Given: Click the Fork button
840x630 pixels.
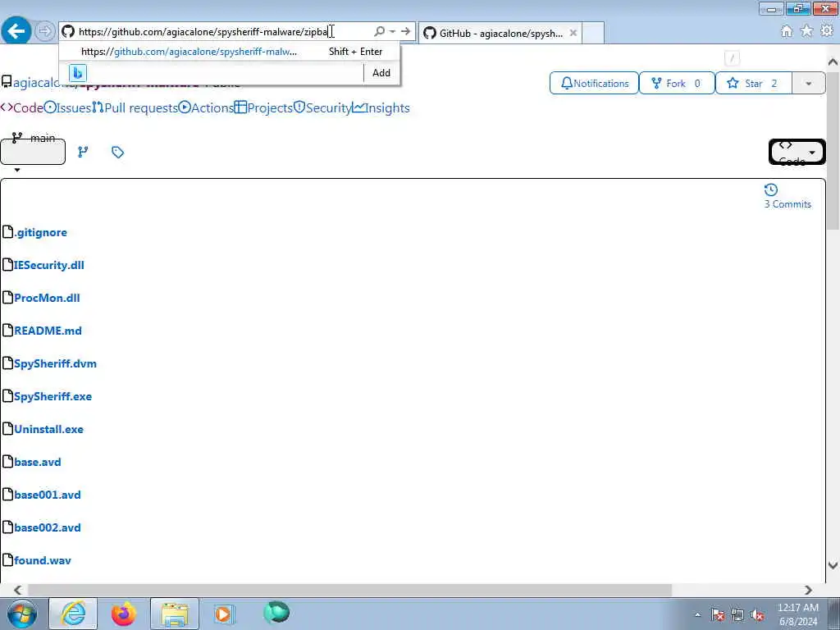Looking at the screenshot, I should coord(677,84).
